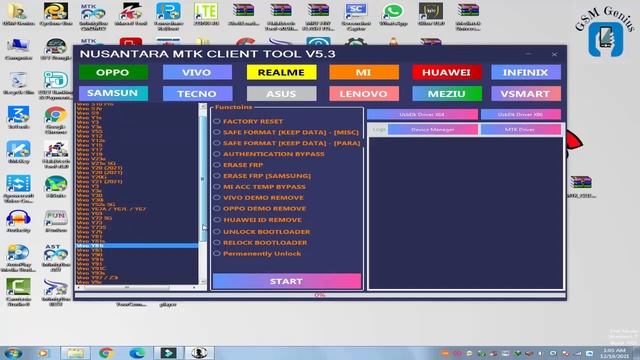The width and height of the screenshot is (640, 360).
Task: Open the Filmora taskbar icon
Action: tap(168, 353)
